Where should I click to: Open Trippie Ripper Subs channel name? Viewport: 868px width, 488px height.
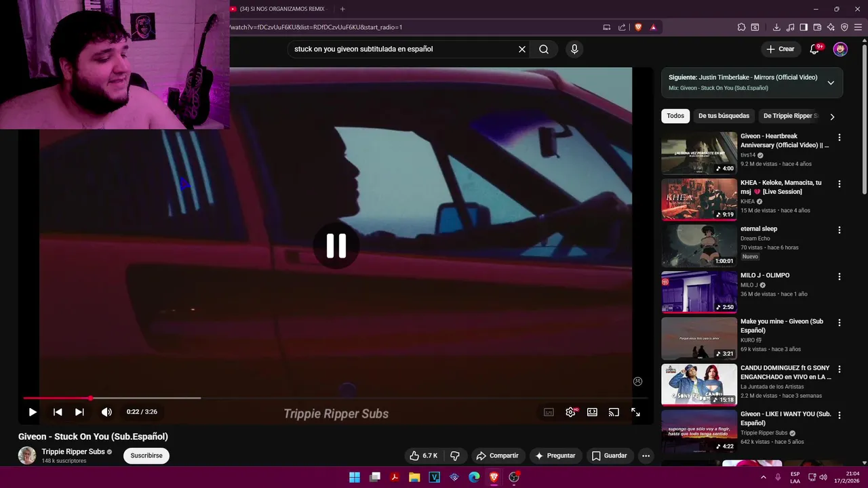73,451
